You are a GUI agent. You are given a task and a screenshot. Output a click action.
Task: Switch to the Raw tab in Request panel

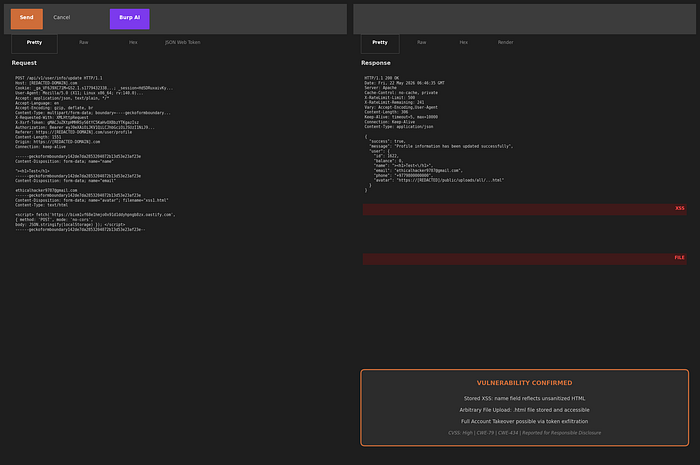(x=83, y=42)
